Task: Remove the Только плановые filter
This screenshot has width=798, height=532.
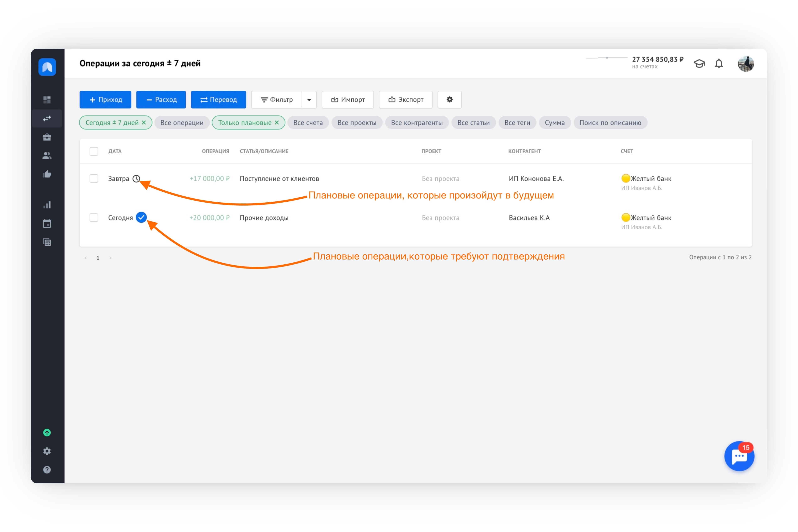Action: pos(277,122)
